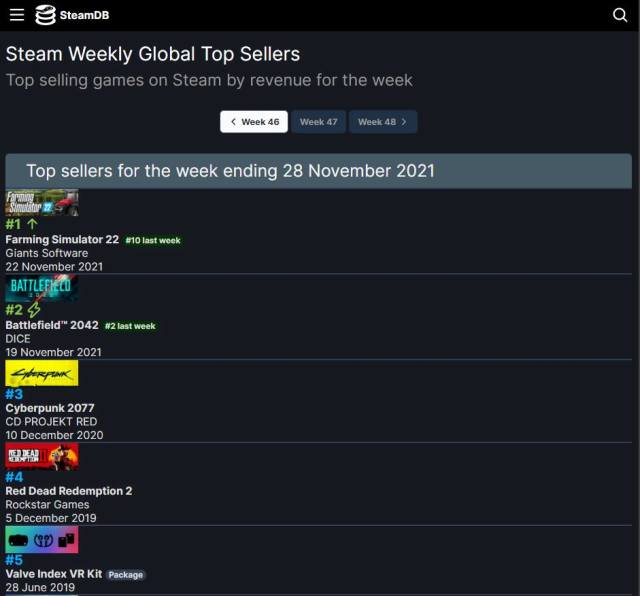Image resolution: width=640 pixels, height=596 pixels.
Task: Click the Package badge next to Valve Index
Action: (126, 575)
